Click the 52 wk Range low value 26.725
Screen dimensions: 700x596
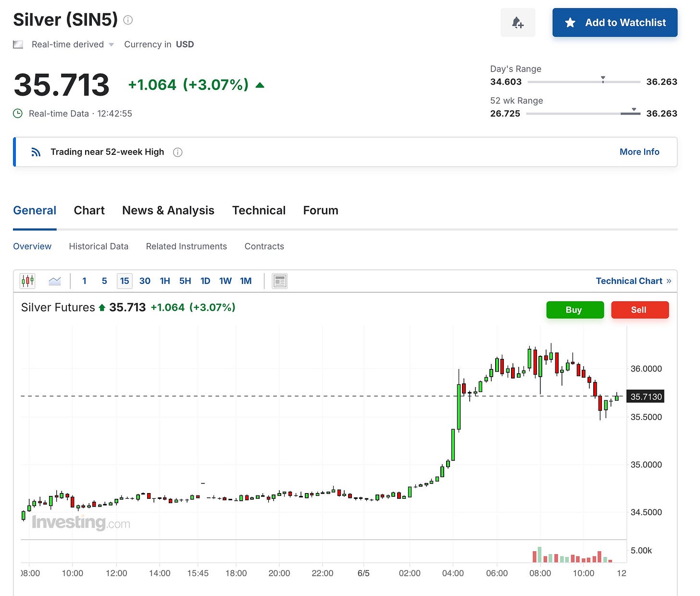(x=505, y=114)
